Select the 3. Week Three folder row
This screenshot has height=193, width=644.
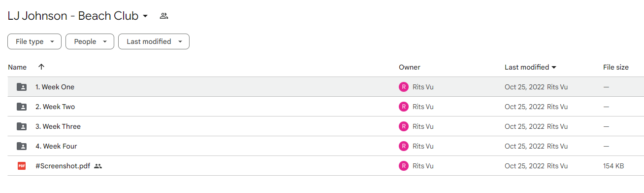coord(325,126)
